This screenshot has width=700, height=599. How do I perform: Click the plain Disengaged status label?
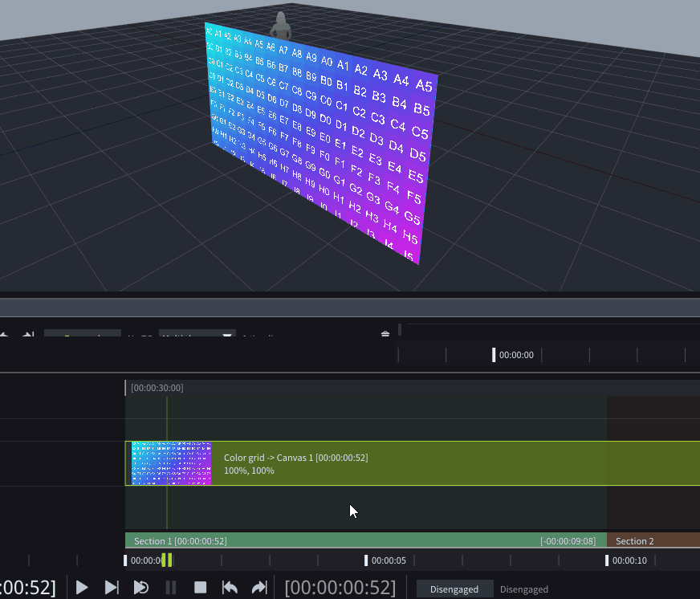coord(523,589)
